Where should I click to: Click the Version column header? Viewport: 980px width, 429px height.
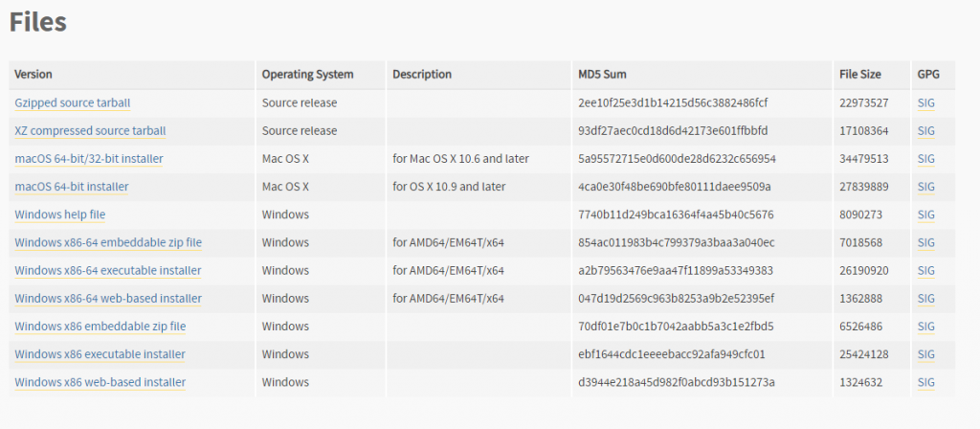[x=33, y=75]
